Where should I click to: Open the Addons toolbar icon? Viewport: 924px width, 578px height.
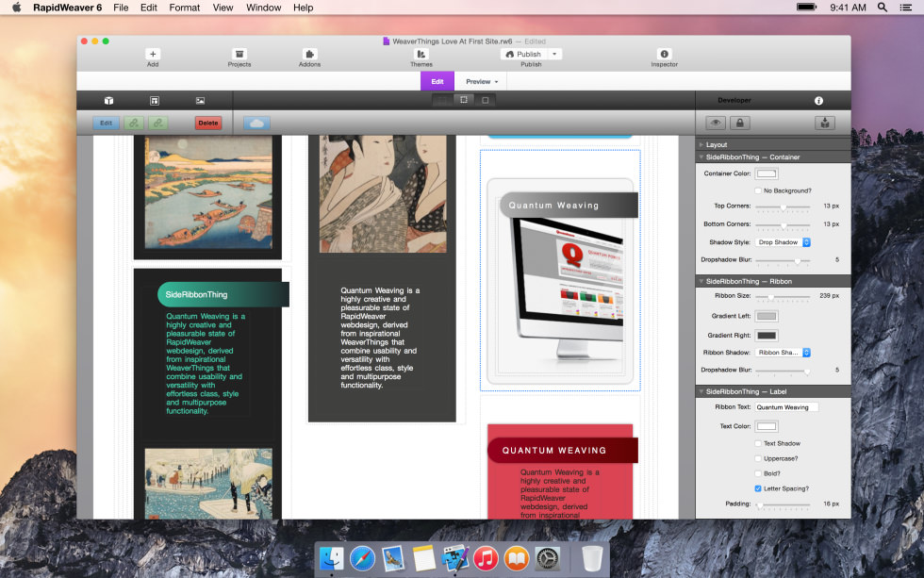coord(309,54)
